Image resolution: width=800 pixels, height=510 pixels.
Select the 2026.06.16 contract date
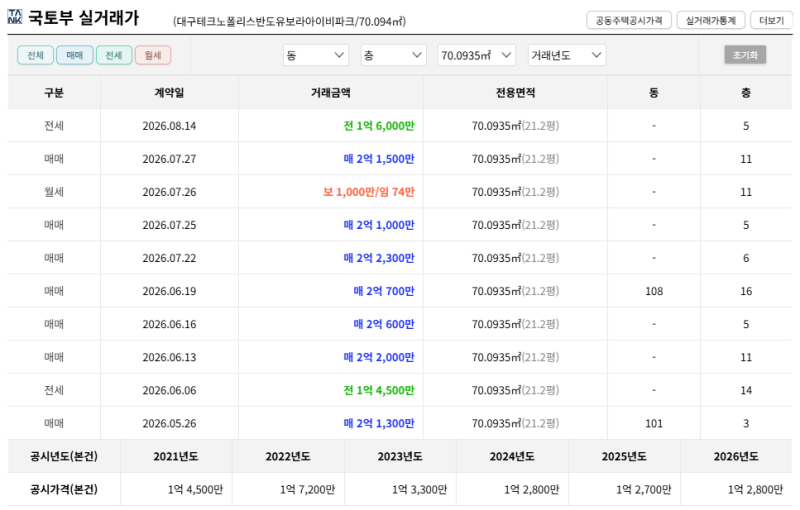[x=169, y=324]
